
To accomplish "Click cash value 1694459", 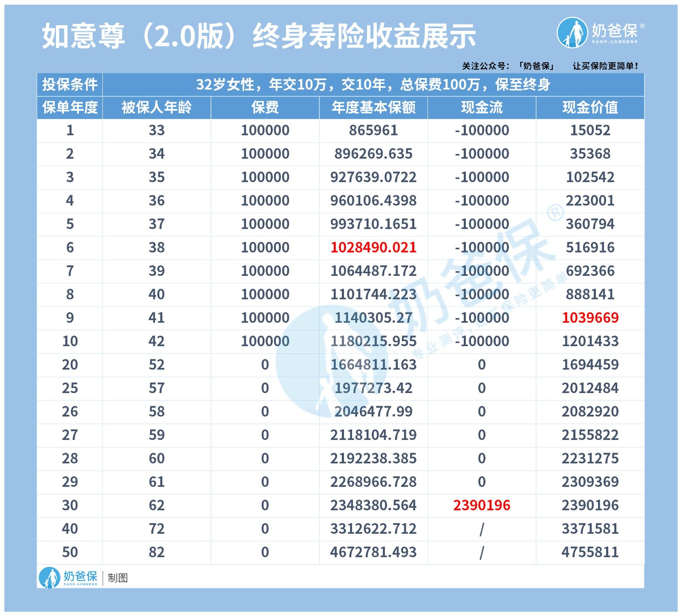I will (x=590, y=365).
